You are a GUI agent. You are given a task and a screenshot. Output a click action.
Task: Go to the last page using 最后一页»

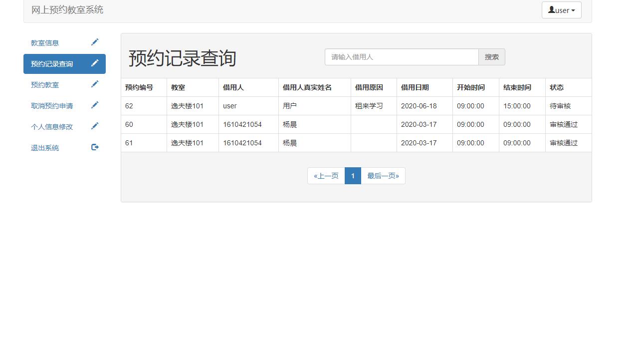click(383, 175)
